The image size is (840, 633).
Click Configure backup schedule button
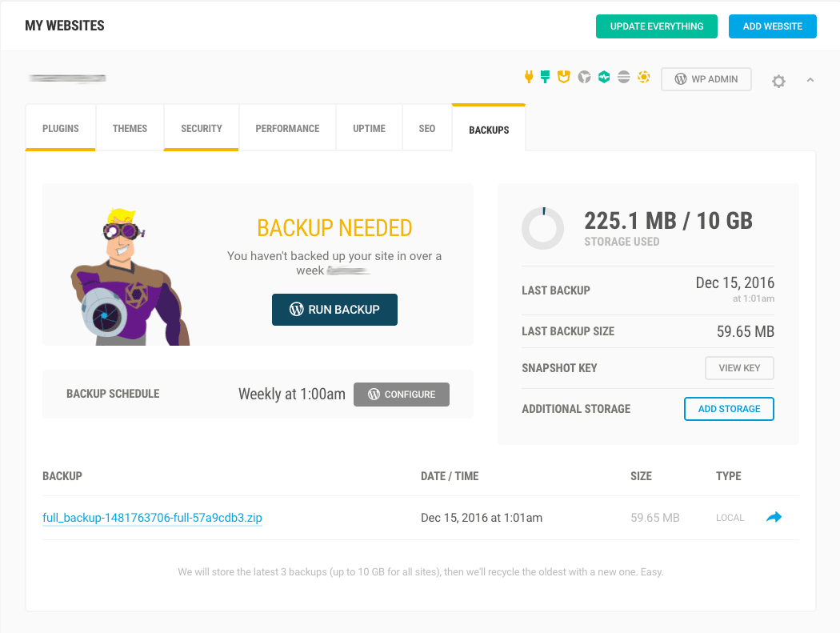[402, 394]
